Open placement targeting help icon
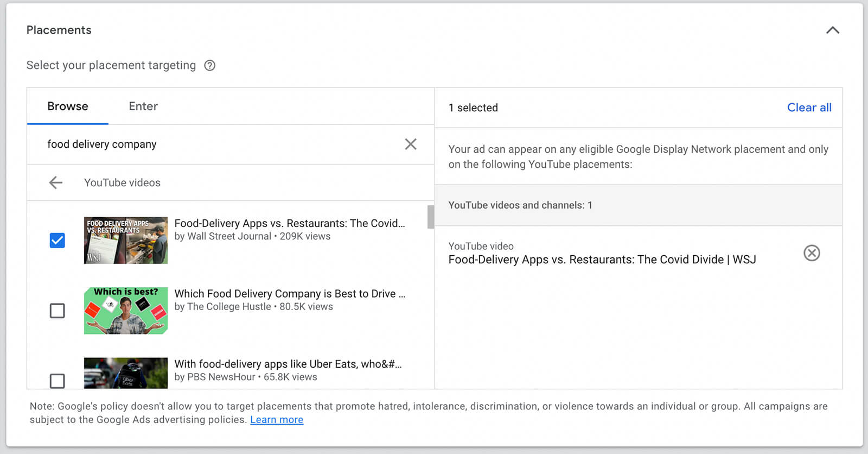The width and height of the screenshot is (868, 454). (209, 66)
